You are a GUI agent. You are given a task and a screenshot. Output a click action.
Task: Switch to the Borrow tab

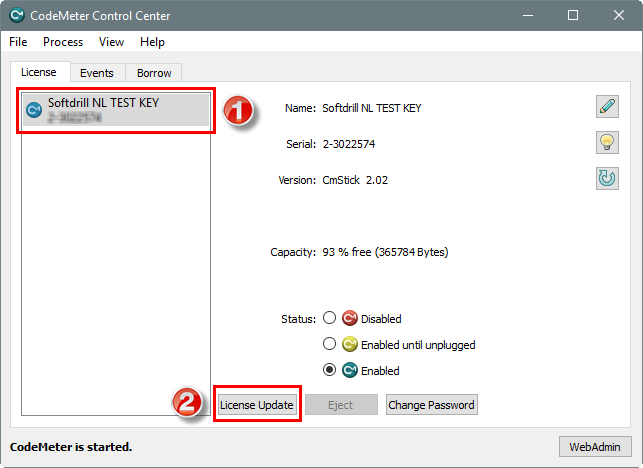[x=154, y=73]
